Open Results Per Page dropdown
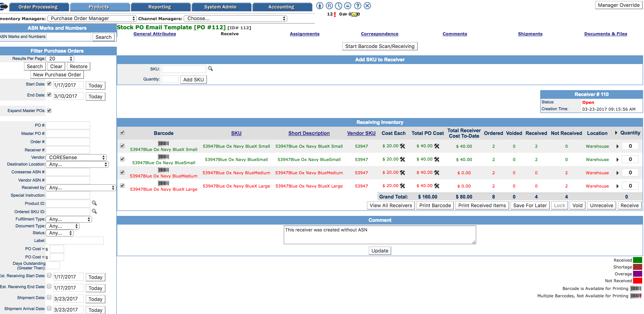Screen dimensions: 644x314 60,59
